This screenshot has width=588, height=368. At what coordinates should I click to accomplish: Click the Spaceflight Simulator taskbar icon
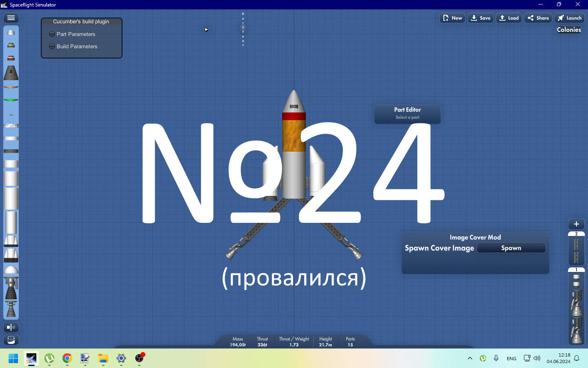[x=31, y=359]
